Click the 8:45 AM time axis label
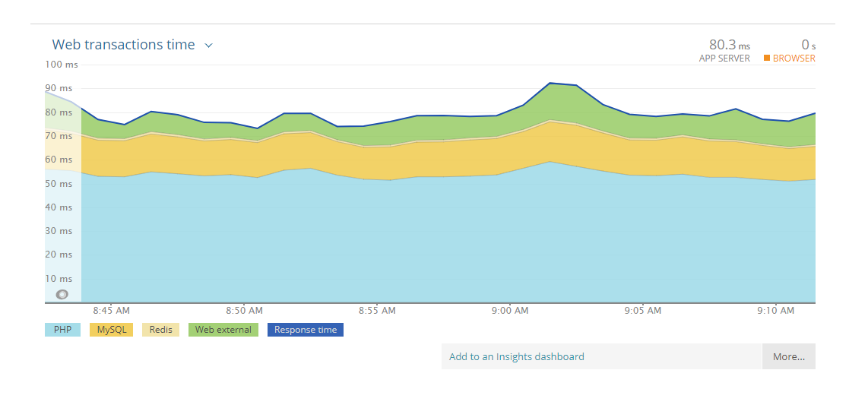868x408 pixels. coord(112,311)
